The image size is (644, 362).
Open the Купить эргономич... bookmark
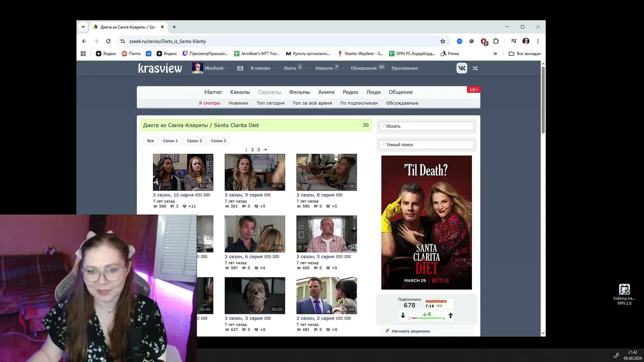click(308, 53)
